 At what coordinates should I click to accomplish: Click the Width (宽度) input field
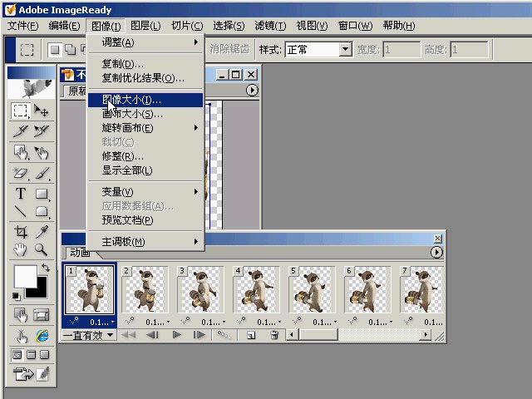pos(401,50)
